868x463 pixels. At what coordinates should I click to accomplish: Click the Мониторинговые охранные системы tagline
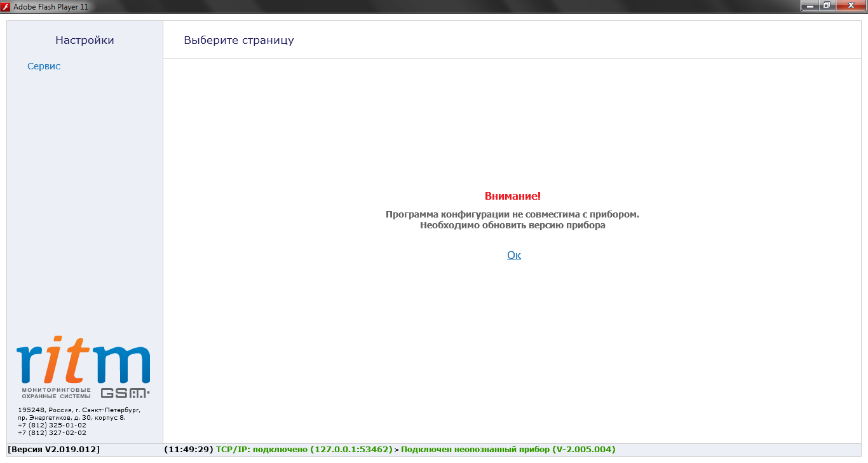(56, 392)
